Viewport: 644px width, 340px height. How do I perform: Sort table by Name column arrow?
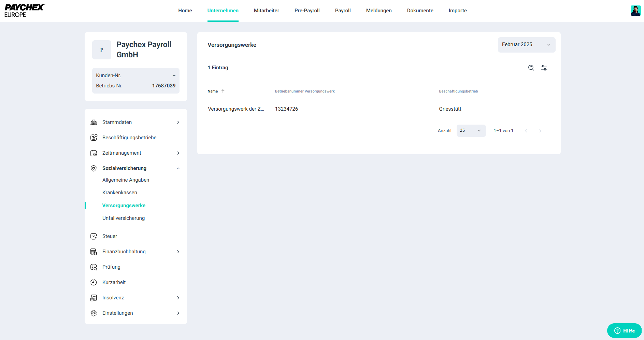tap(223, 91)
